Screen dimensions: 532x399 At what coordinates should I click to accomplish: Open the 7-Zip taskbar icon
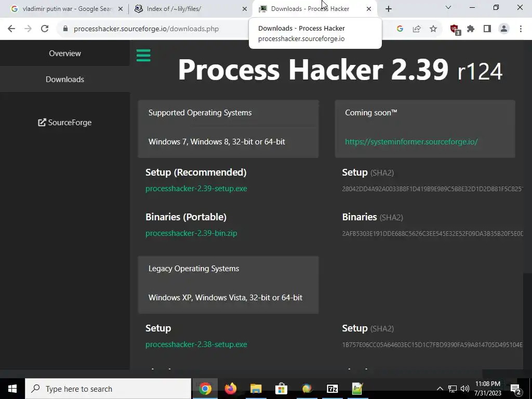tap(332, 389)
